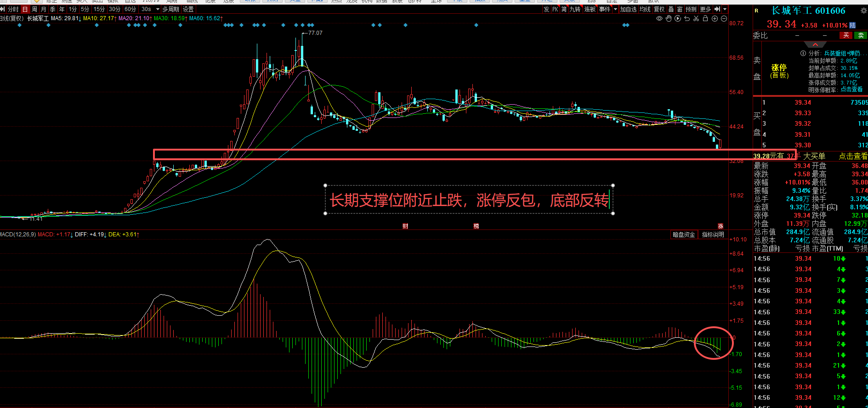Toggle 复权 price adjustment

(x=659, y=9)
